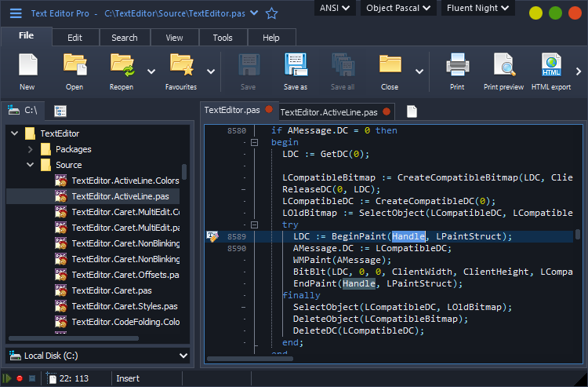Click the Insert mode status indicator
Screen dimensions: 588x387
click(x=128, y=378)
